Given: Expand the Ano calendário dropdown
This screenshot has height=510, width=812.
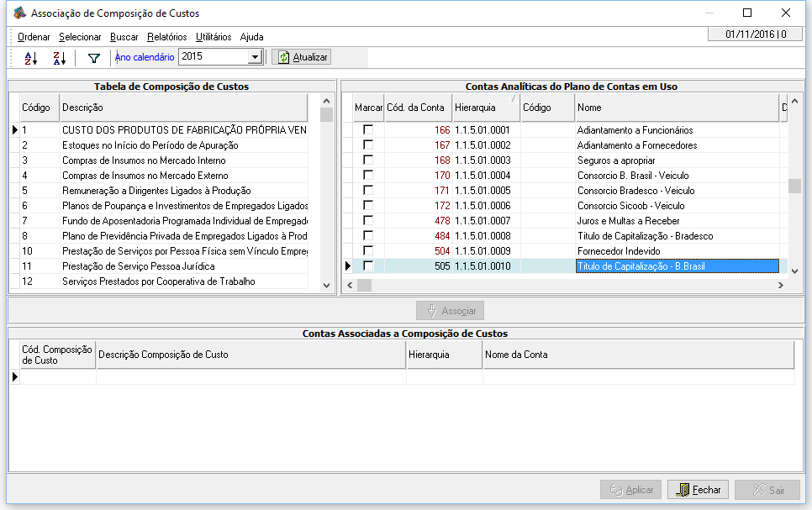Looking at the screenshot, I should [x=255, y=57].
